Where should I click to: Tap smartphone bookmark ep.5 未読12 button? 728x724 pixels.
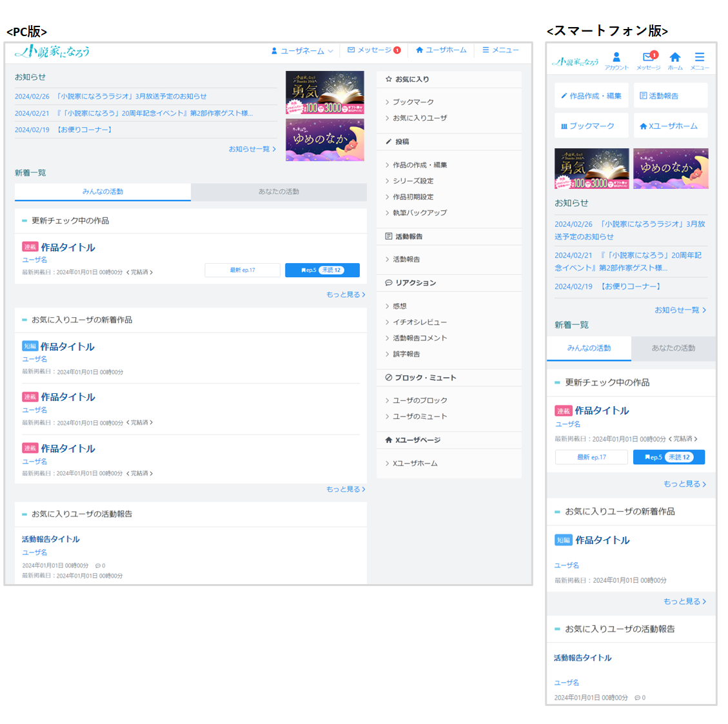(x=669, y=457)
